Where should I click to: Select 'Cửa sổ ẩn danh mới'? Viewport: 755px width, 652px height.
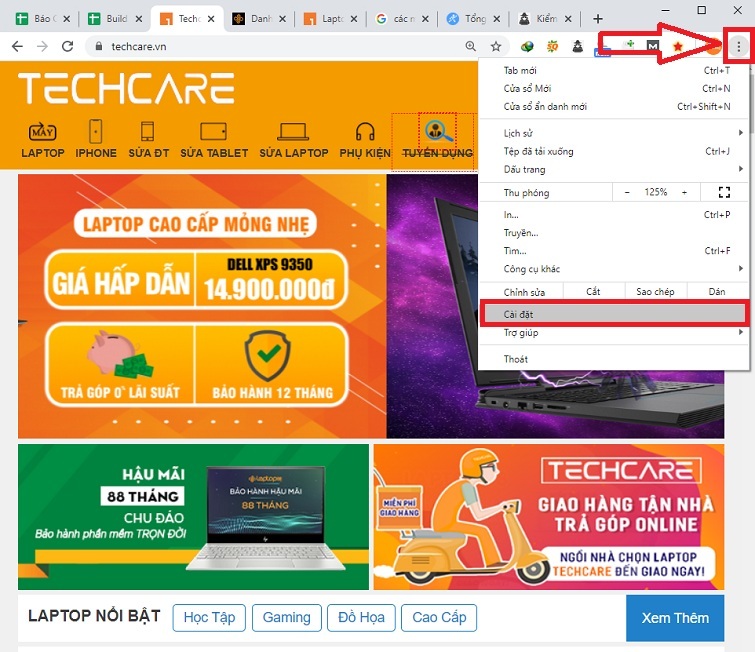click(614, 106)
